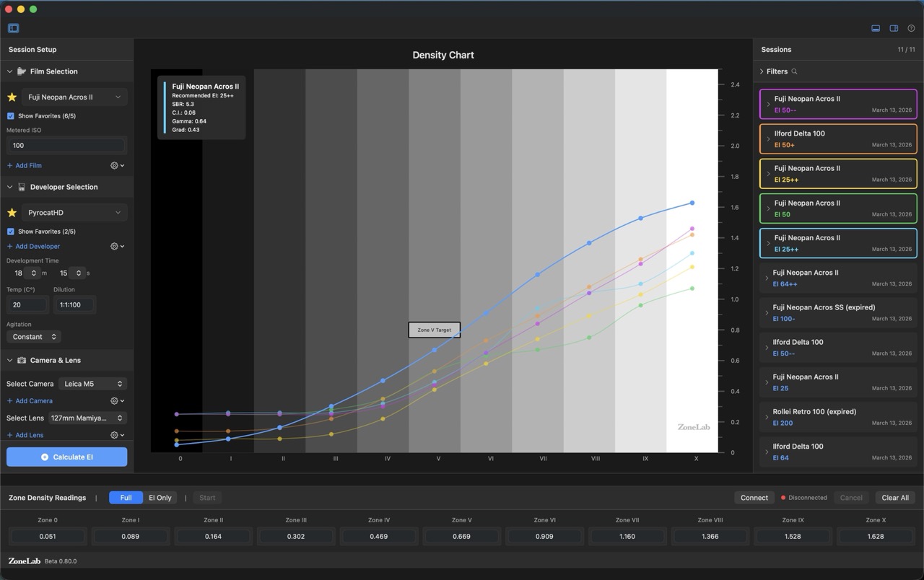
Task: Expand the Ilford Delta 100 EI 50+ session
Action: (768, 139)
